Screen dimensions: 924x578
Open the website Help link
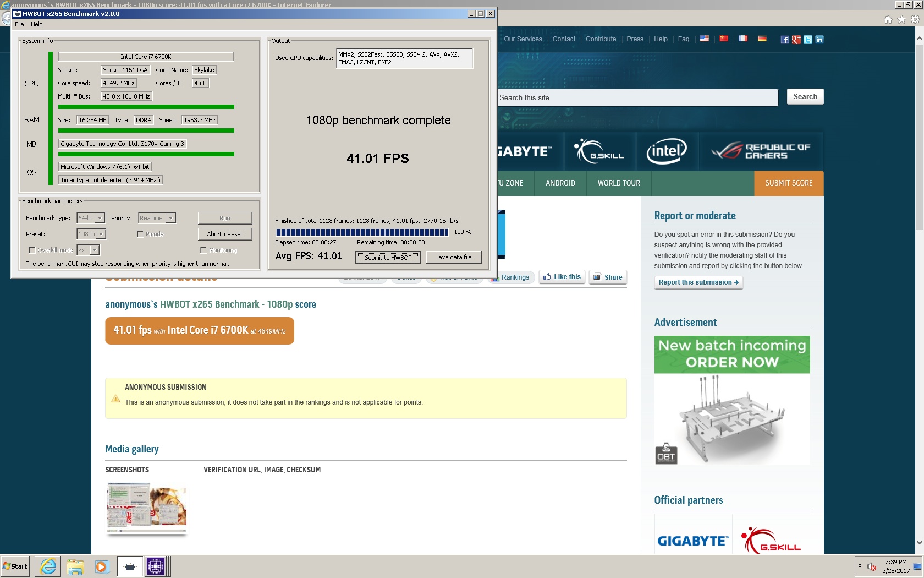tap(661, 39)
